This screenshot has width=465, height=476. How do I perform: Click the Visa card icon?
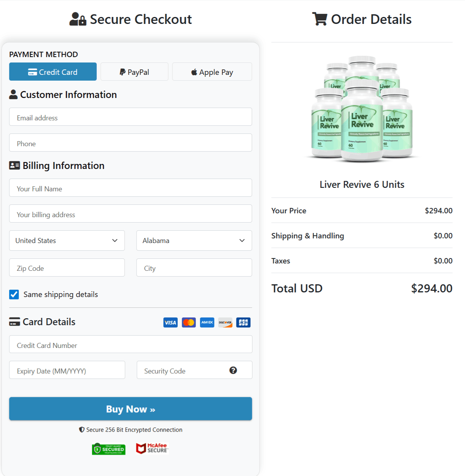coord(170,322)
